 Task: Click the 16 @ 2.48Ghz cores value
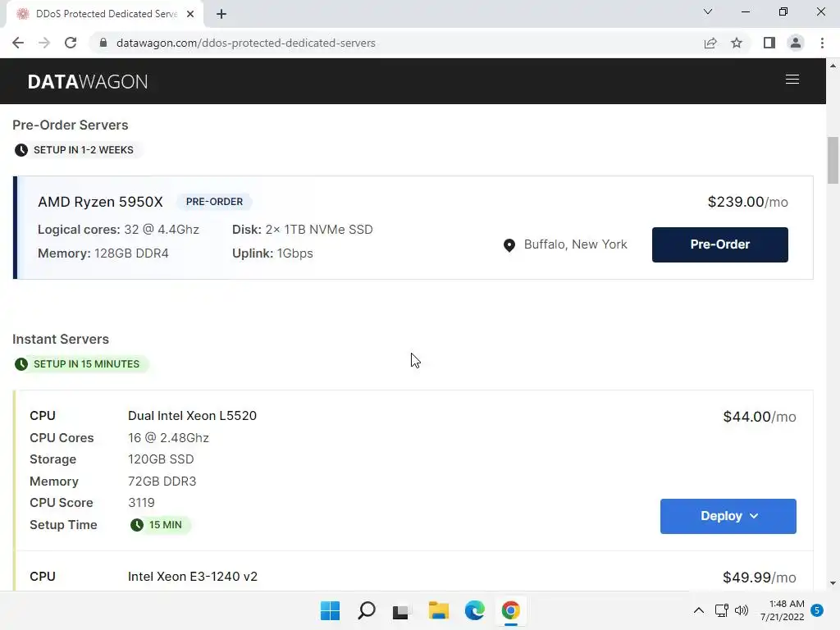(x=168, y=438)
